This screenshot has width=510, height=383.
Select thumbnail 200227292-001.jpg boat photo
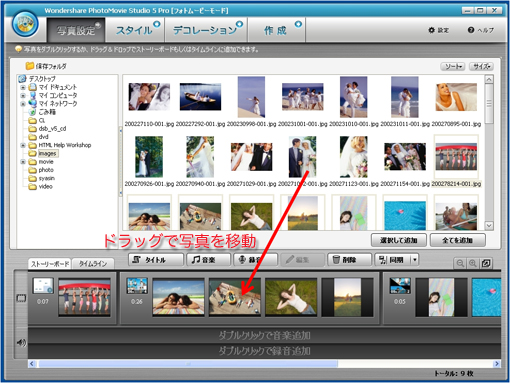(x=200, y=97)
